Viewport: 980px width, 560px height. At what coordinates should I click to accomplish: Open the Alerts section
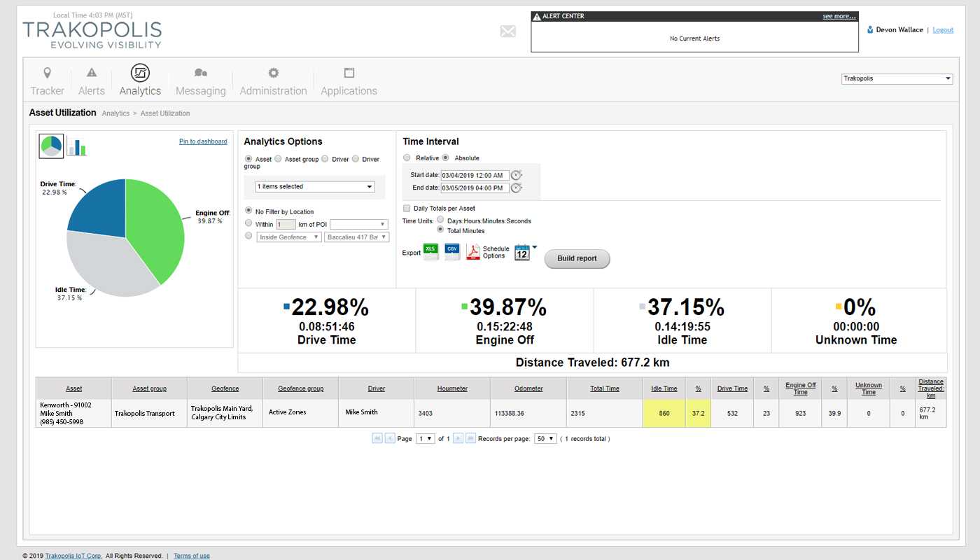(92, 81)
